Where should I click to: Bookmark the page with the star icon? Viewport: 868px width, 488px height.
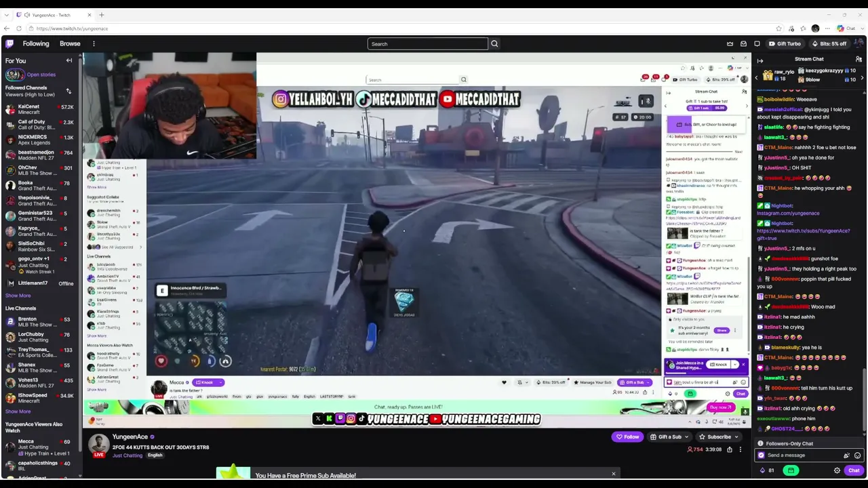pos(778,28)
